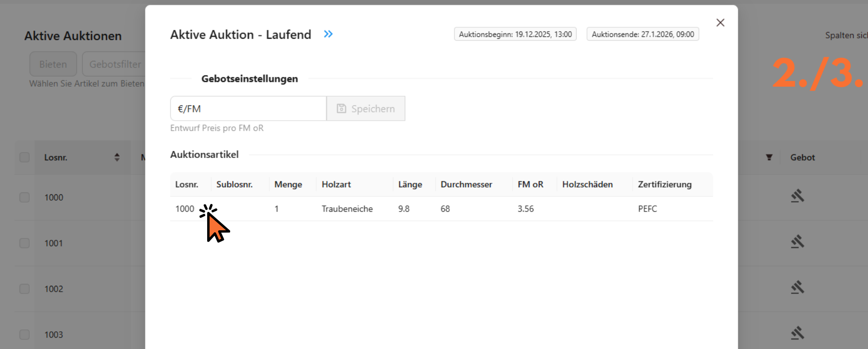868x349 pixels.
Task: Click the Speichern save button
Action: tap(366, 109)
